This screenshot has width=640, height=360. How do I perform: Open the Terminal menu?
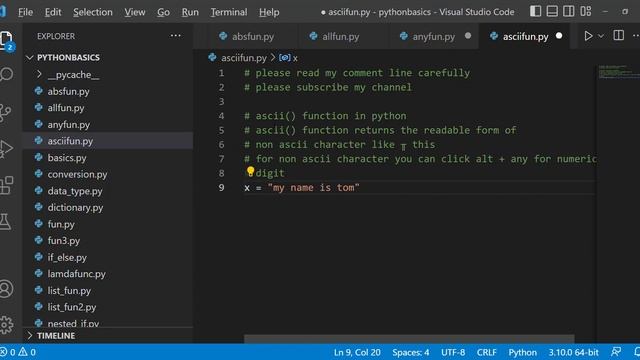(x=229, y=12)
